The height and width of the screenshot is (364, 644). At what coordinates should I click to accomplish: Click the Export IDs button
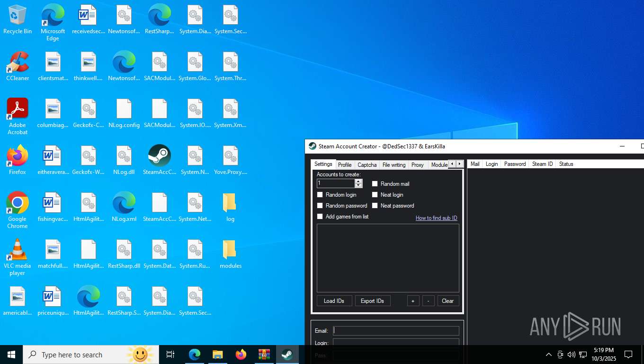tap(373, 301)
